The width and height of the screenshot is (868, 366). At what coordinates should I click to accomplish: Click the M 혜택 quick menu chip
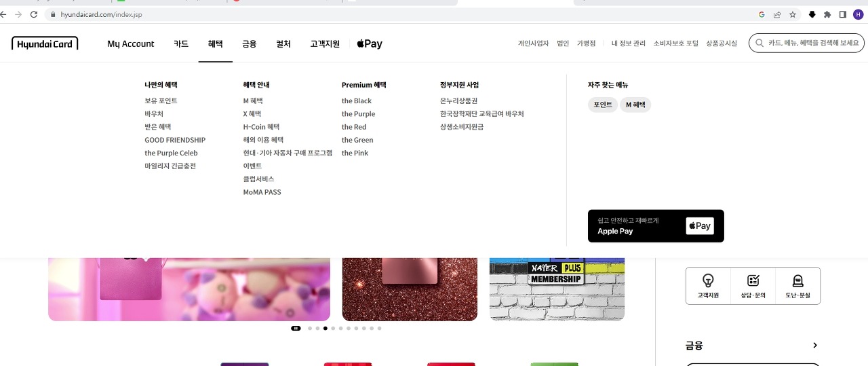635,105
